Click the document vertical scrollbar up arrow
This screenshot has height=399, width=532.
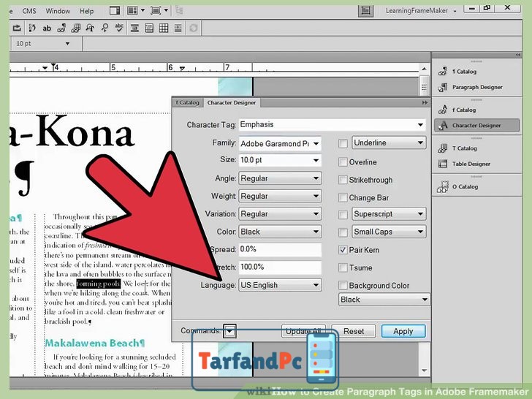424,69
